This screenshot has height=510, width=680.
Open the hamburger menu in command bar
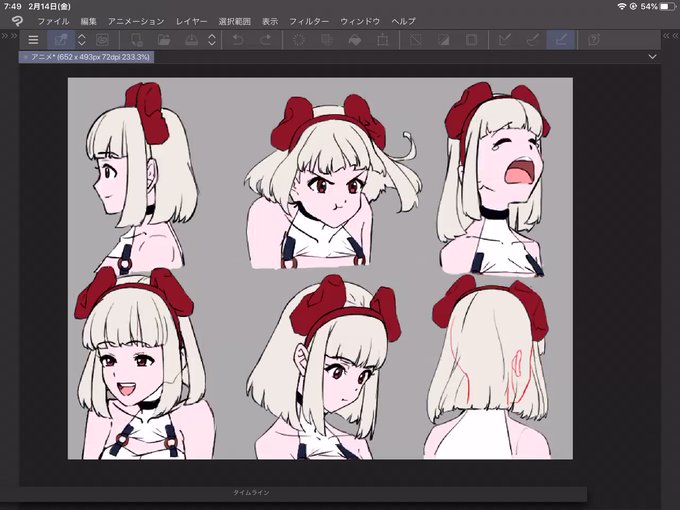33,40
